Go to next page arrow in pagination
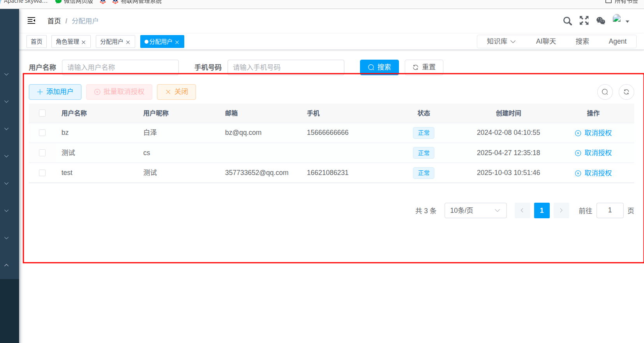644x343 pixels. click(x=561, y=210)
